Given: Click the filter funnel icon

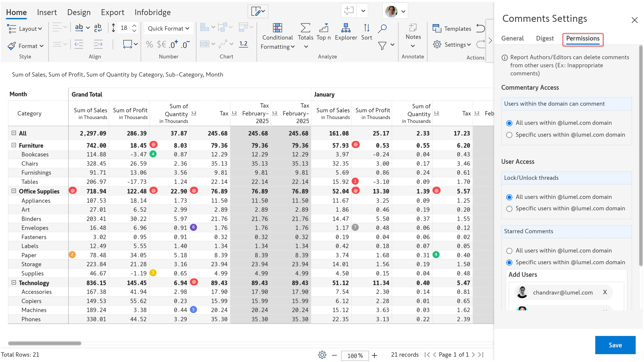Looking at the screenshot, I should click(x=382, y=46).
